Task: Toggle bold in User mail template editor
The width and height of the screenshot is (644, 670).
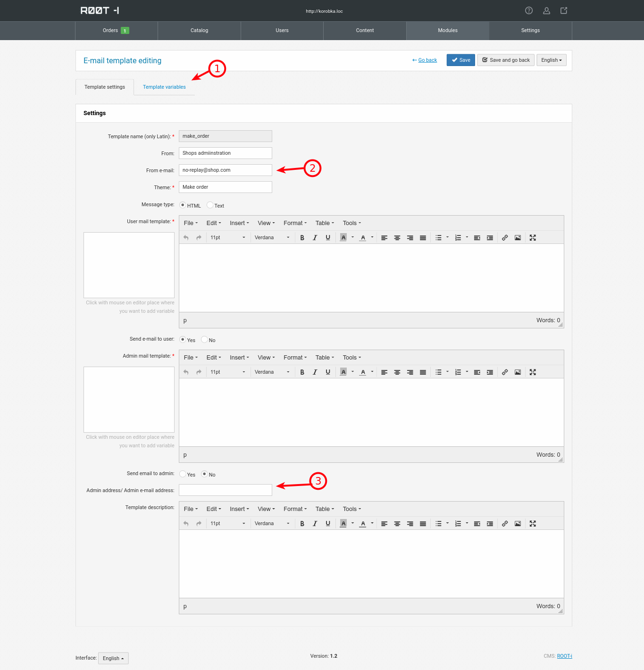Action: [x=302, y=238]
